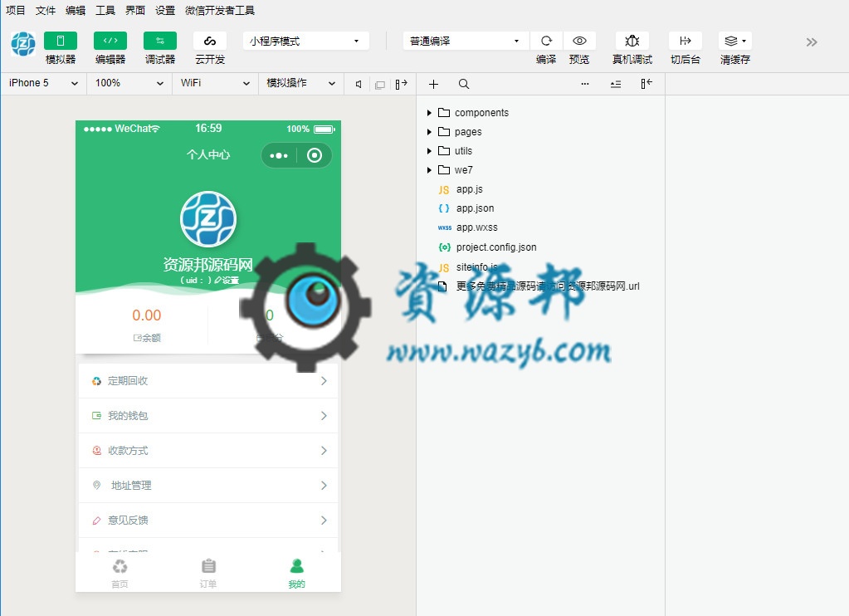Open the 地址管理 row
849x616 pixels.
coord(208,485)
